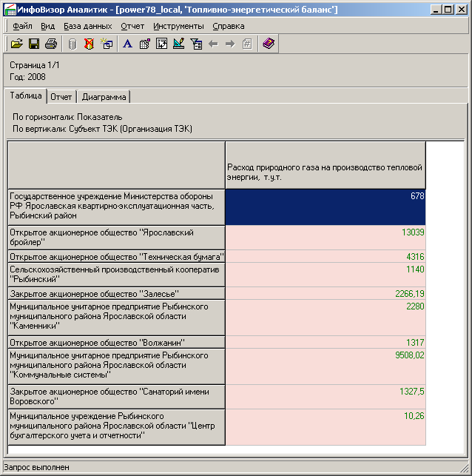Switch to the Таблица tab
Image resolution: width=472 pixels, height=476 pixels.
[26, 96]
